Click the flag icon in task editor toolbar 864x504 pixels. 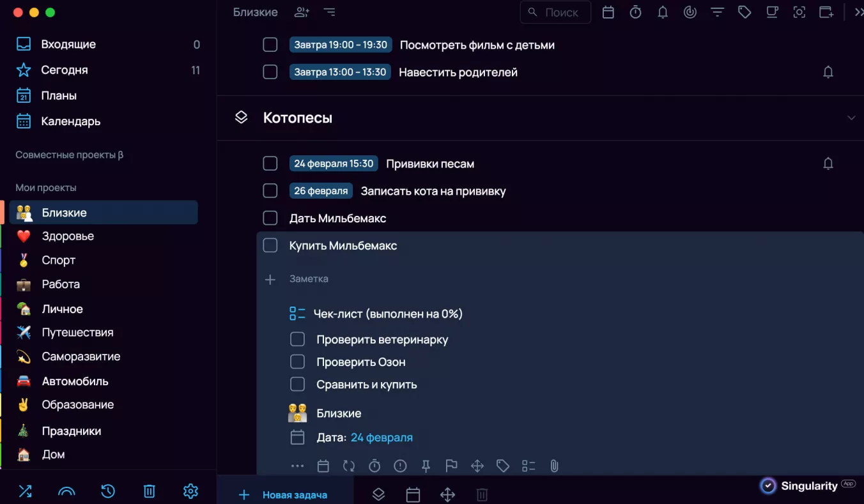451,466
